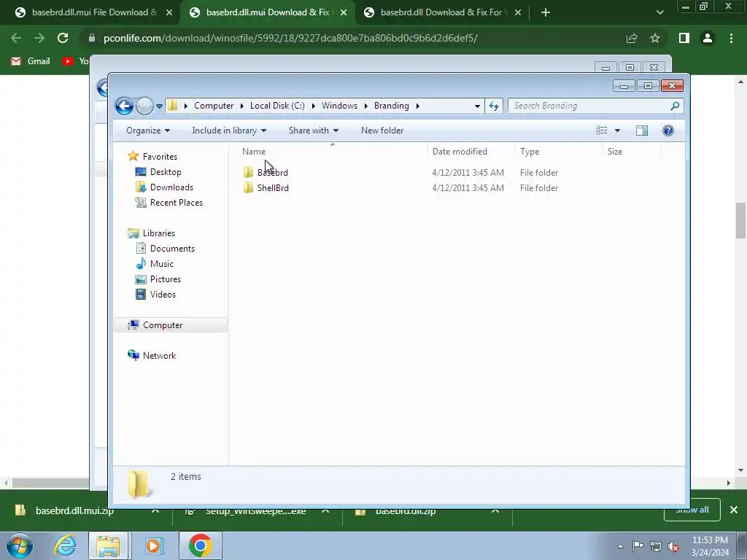Open Music library
The height and width of the screenshot is (560, 747).
click(x=161, y=264)
